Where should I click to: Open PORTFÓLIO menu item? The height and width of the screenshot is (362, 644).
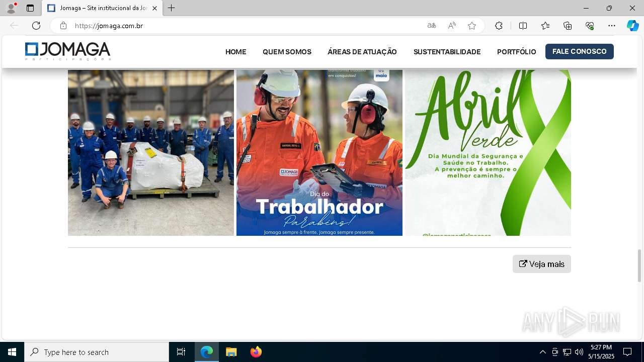[x=517, y=52]
